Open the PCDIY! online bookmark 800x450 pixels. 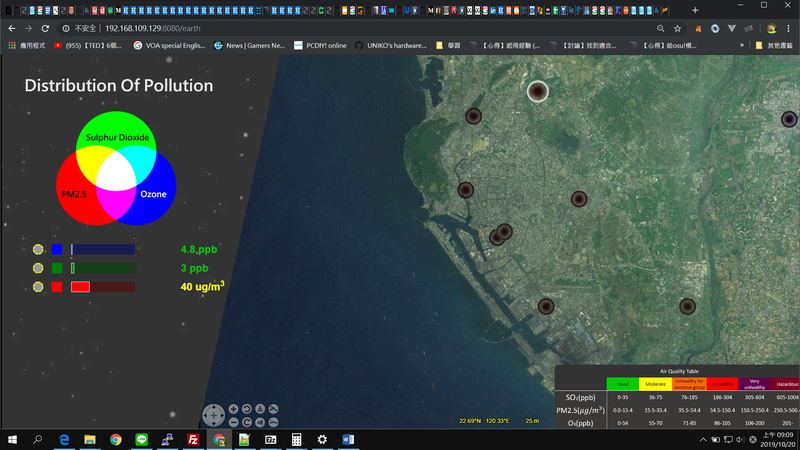pos(320,46)
